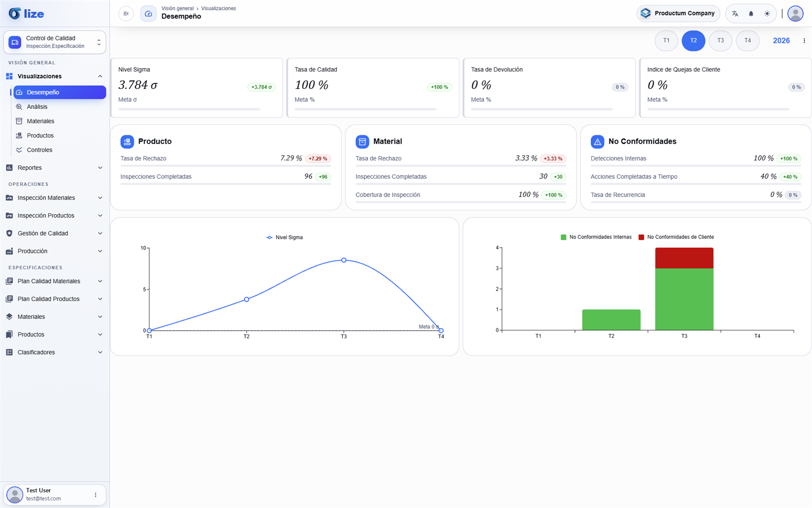Select the T1 quarter
The image size is (812, 508).
click(x=666, y=41)
